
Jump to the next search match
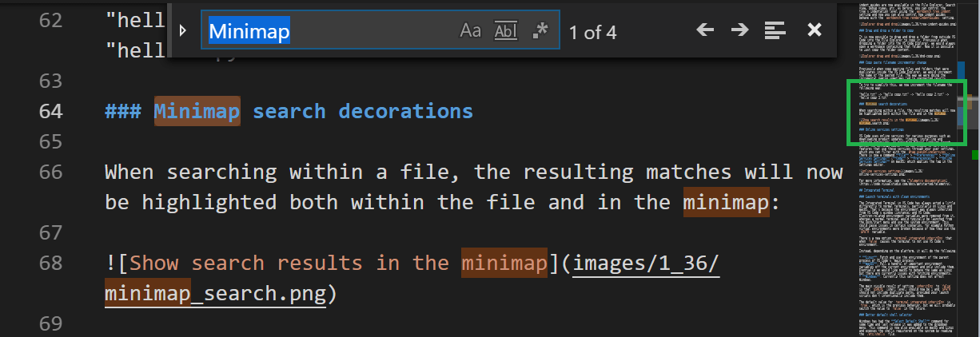tap(739, 31)
